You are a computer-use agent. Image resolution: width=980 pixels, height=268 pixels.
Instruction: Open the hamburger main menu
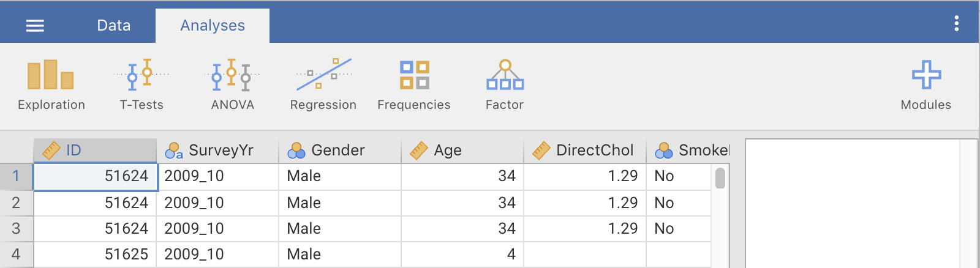(x=35, y=26)
